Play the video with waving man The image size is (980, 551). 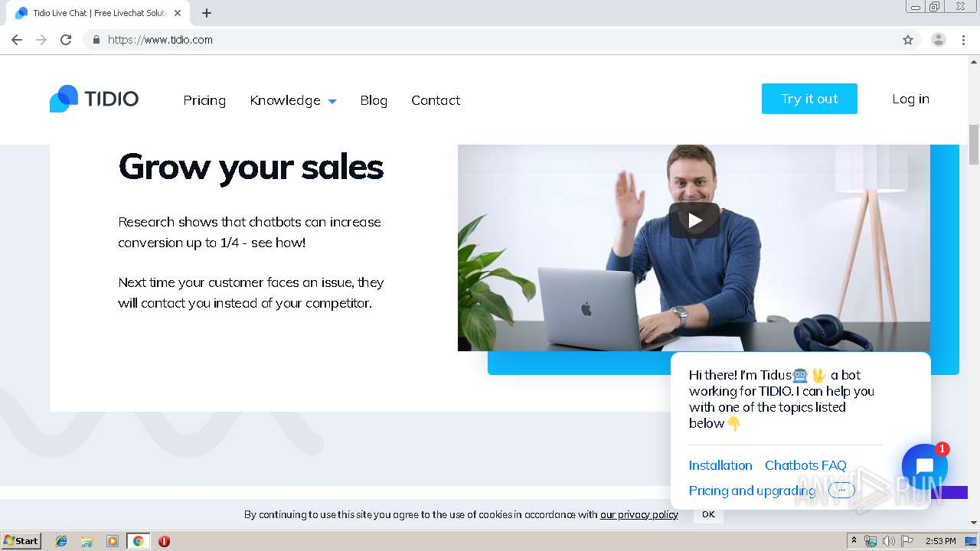[694, 220]
